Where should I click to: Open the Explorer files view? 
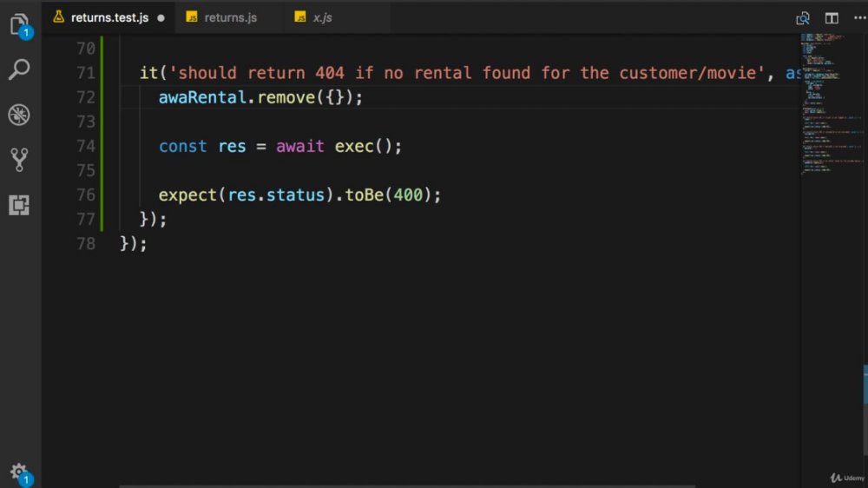(19, 24)
